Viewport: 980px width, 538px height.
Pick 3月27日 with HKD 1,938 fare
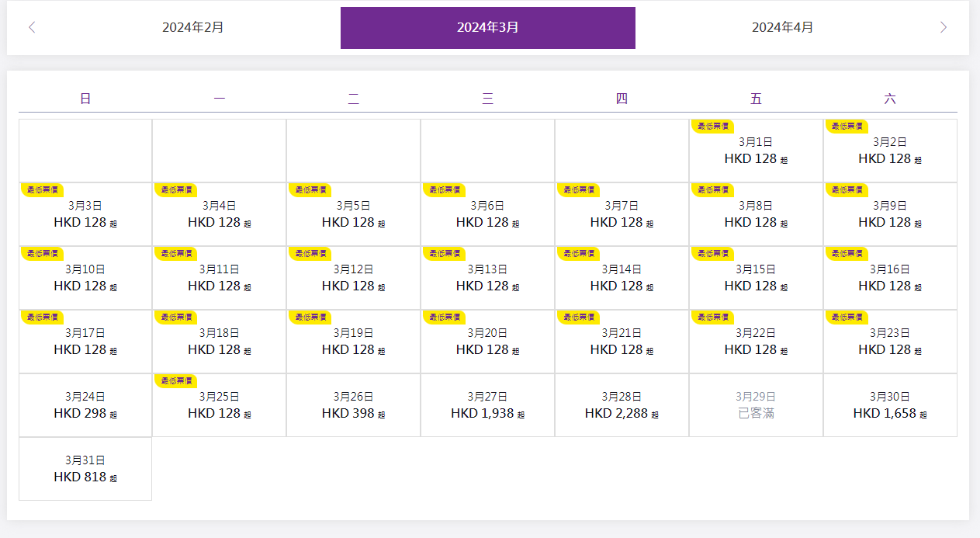click(x=487, y=405)
